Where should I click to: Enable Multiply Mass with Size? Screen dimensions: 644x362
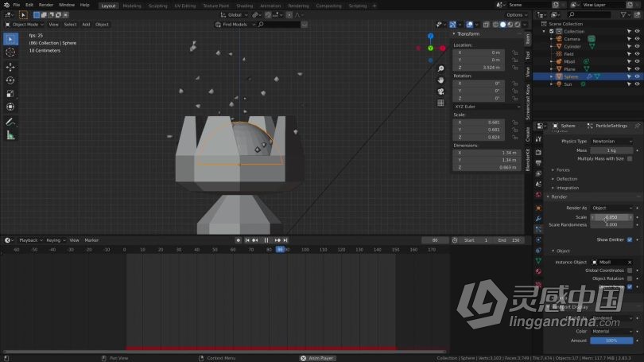click(630, 158)
